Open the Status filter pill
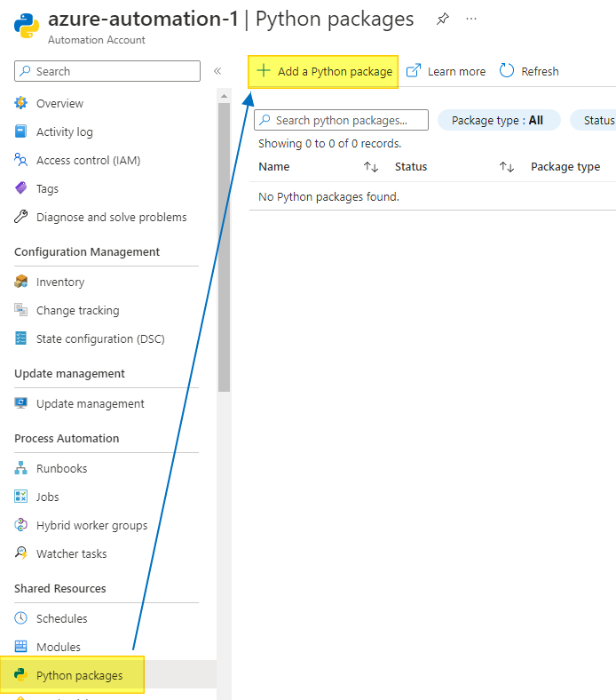Viewport: 616px width, 700px height. (593, 120)
